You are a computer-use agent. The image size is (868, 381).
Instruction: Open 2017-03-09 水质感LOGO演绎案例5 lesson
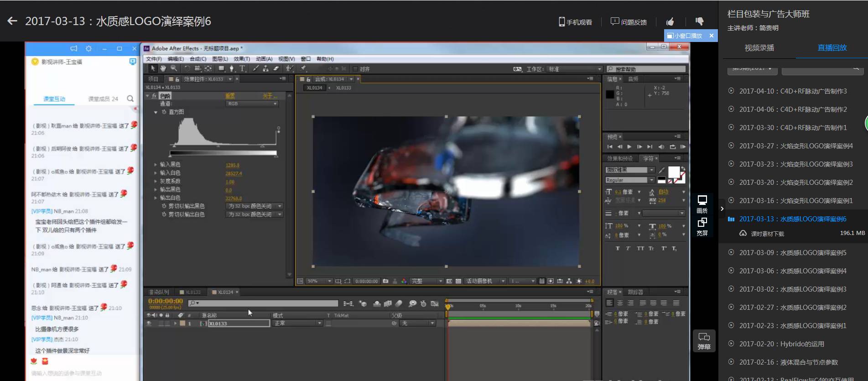click(x=792, y=253)
